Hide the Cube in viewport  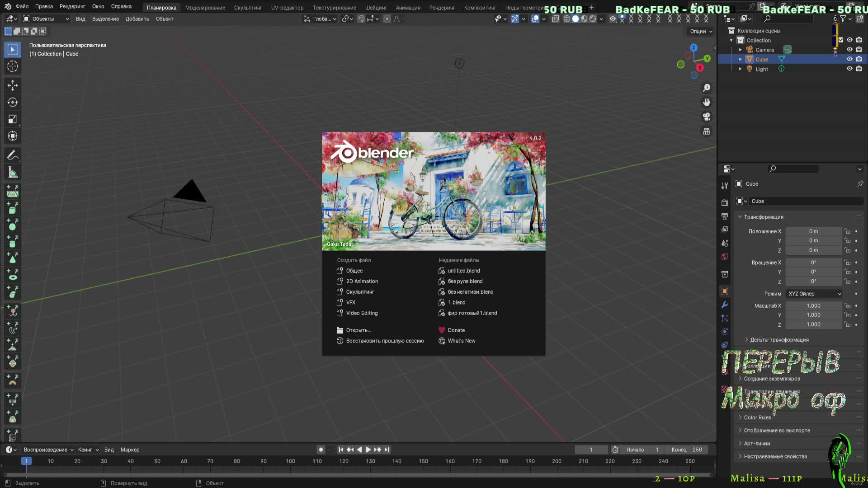point(849,59)
